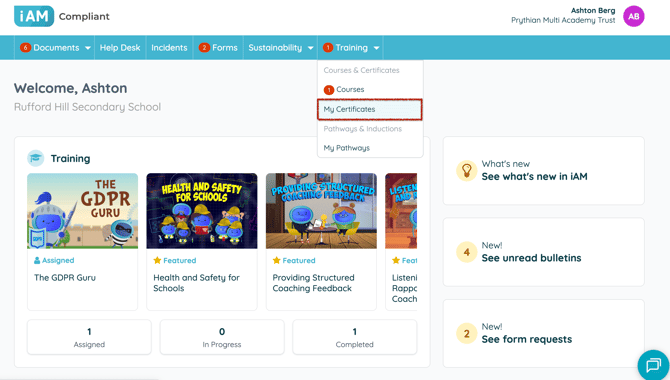Click the lightbulb What's new icon
670x380 pixels.
coord(466,170)
